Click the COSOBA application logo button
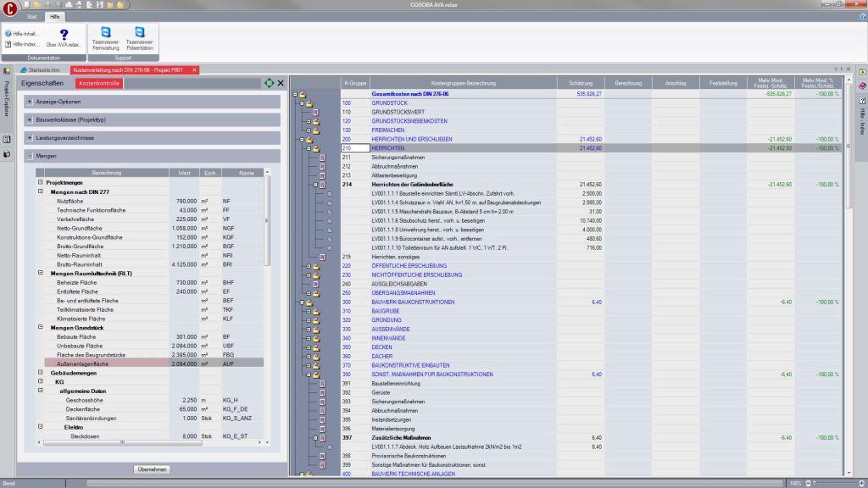Viewport: 868px width, 488px height. [x=9, y=10]
